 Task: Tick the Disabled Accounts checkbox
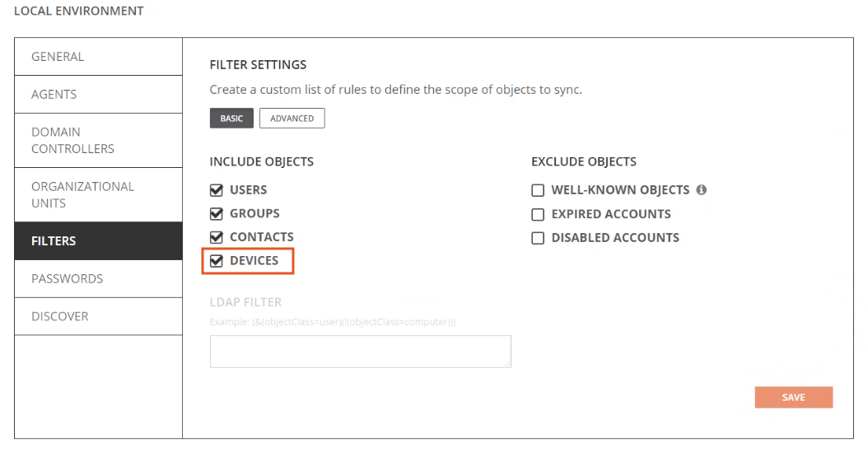coord(538,237)
